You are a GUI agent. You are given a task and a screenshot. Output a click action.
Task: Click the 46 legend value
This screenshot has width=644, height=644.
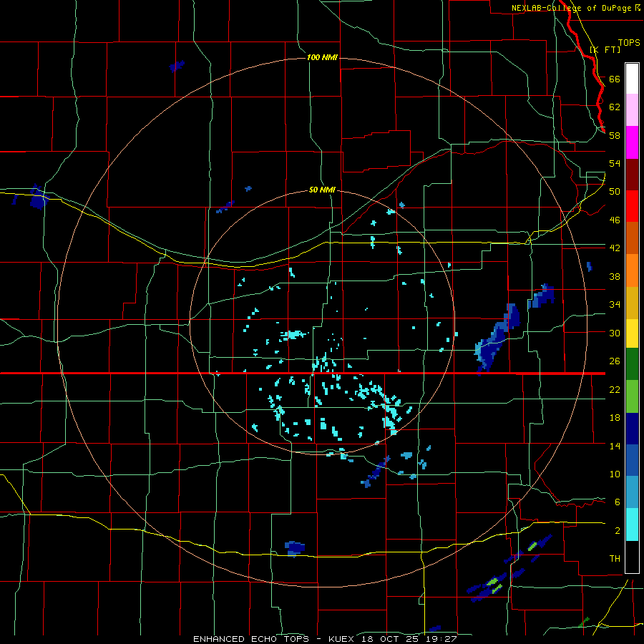(615, 220)
